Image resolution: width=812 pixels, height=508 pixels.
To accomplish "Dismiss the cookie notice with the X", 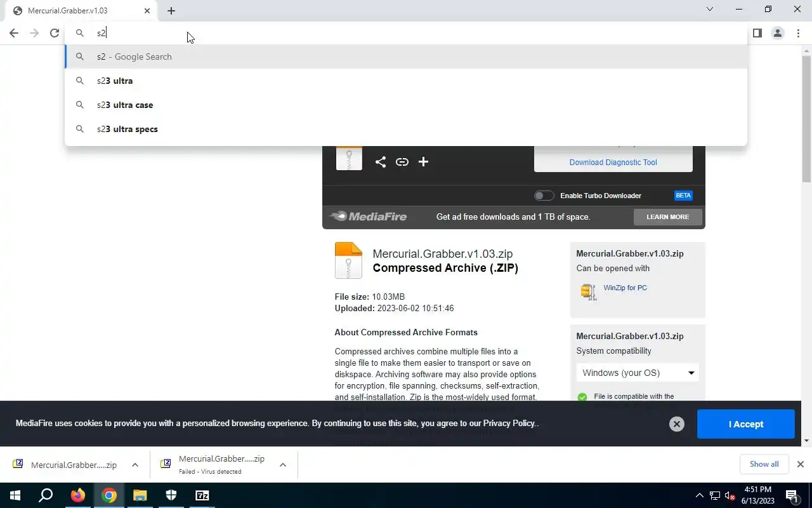I will [677, 424].
